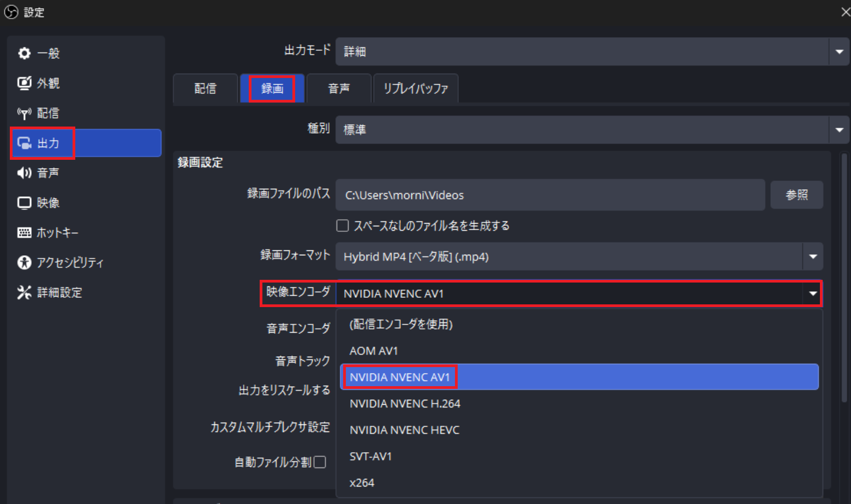Select the Video (映像) monitor icon

[25, 203]
